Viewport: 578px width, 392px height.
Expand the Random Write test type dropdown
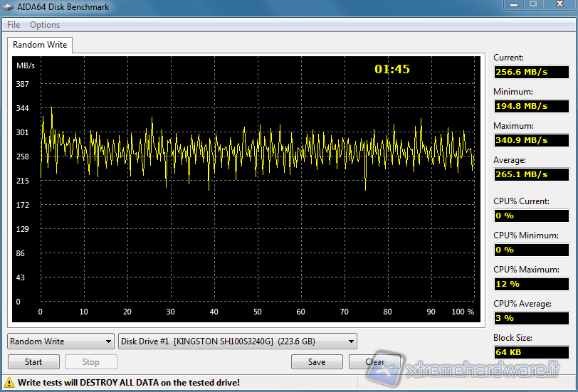coord(61,341)
